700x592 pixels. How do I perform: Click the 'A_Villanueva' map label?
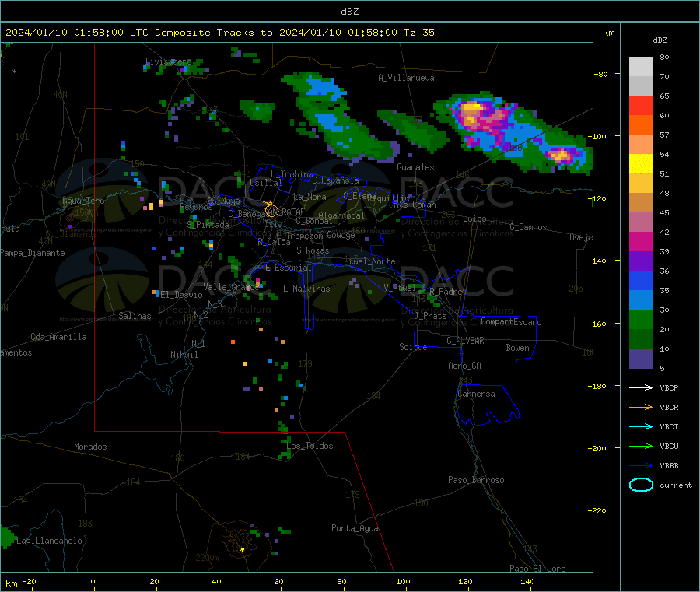[406, 78]
